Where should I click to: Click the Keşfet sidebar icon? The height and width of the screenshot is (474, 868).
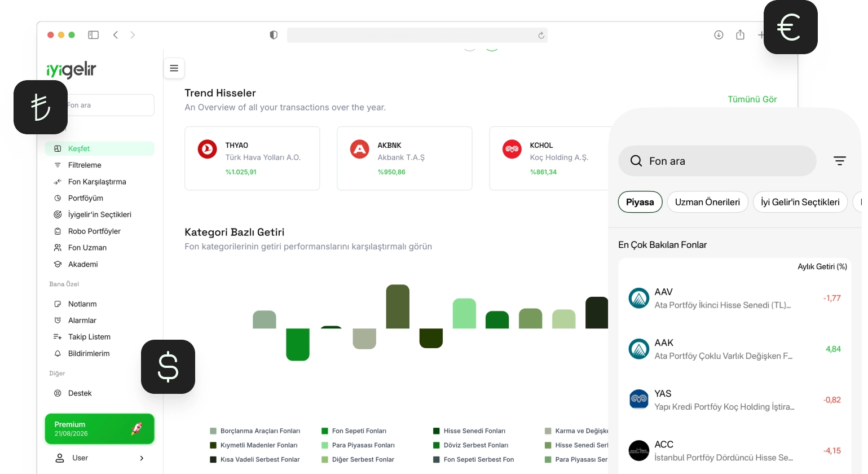(58, 149)
